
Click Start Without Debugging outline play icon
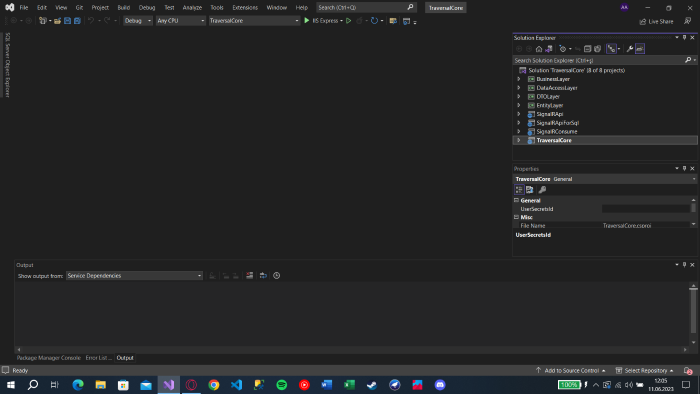click(x=349, y=21)
